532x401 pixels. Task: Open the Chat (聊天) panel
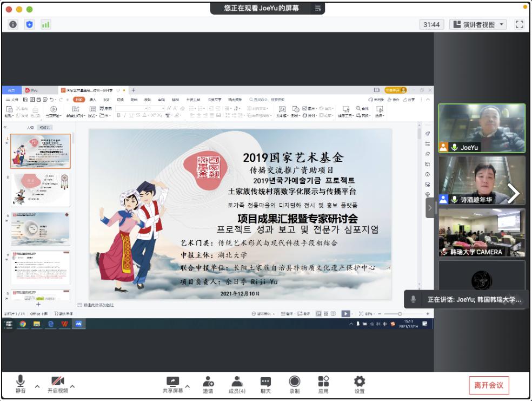tap(265, 385)
